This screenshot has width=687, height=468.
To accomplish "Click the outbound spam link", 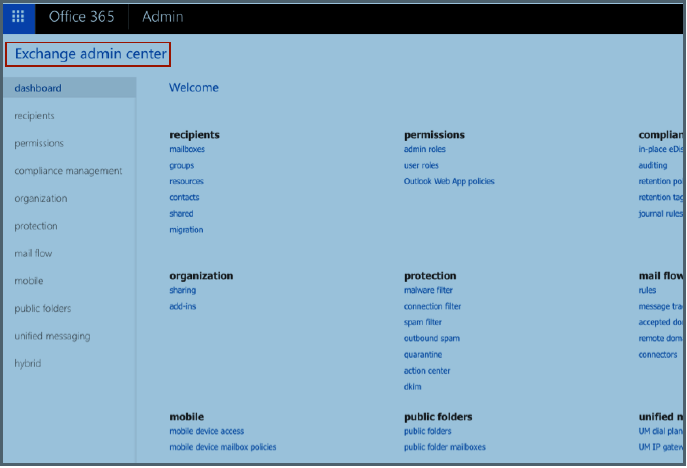I will click(432, 339).
